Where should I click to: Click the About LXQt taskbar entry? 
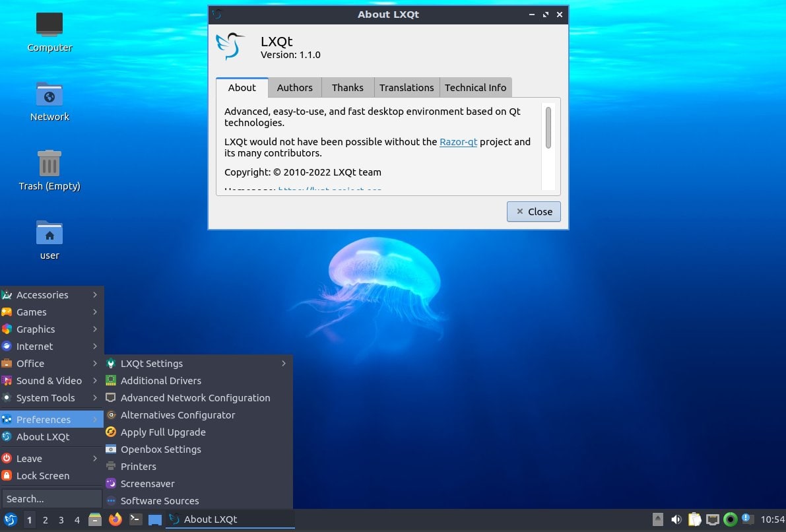click(x=230, y=519)
